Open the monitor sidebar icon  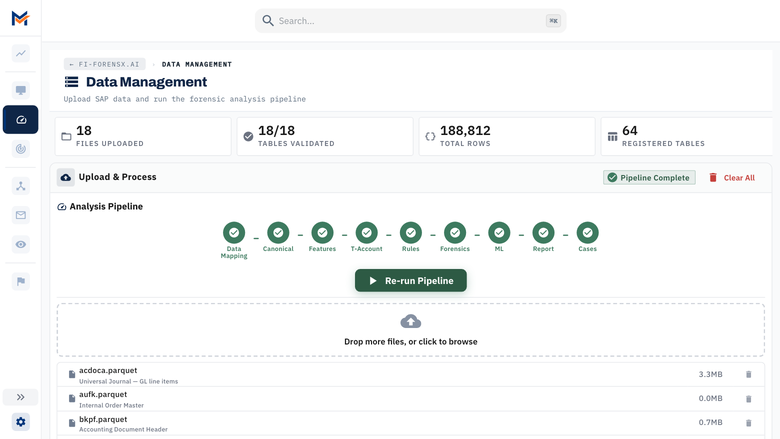click(20, 90)
